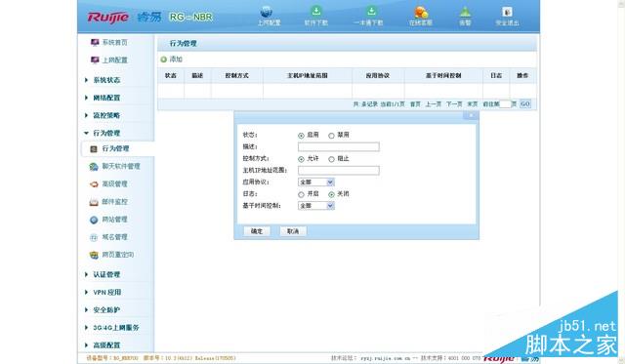Screen dimensions: 625x364
Task: Go to 末页 in pagination
Action: pos(473,104)
